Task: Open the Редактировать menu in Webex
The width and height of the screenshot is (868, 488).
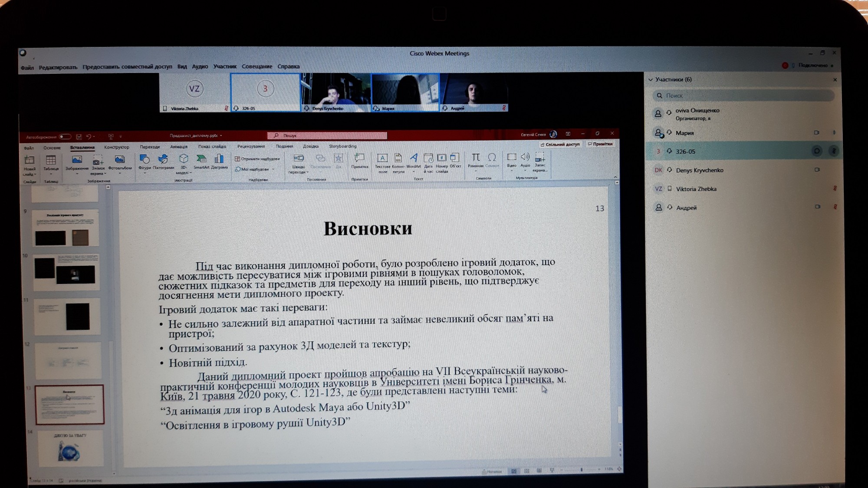Action: pos(58,67)
